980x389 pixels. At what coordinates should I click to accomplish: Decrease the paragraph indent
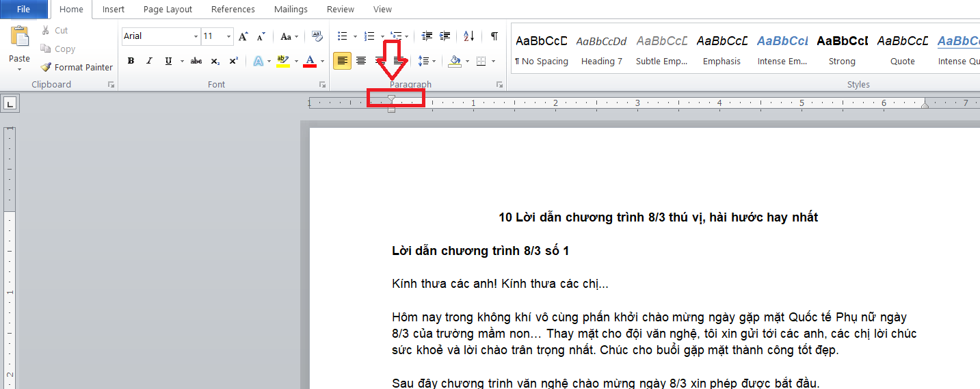pyautogui.click(x=427, y=36)
